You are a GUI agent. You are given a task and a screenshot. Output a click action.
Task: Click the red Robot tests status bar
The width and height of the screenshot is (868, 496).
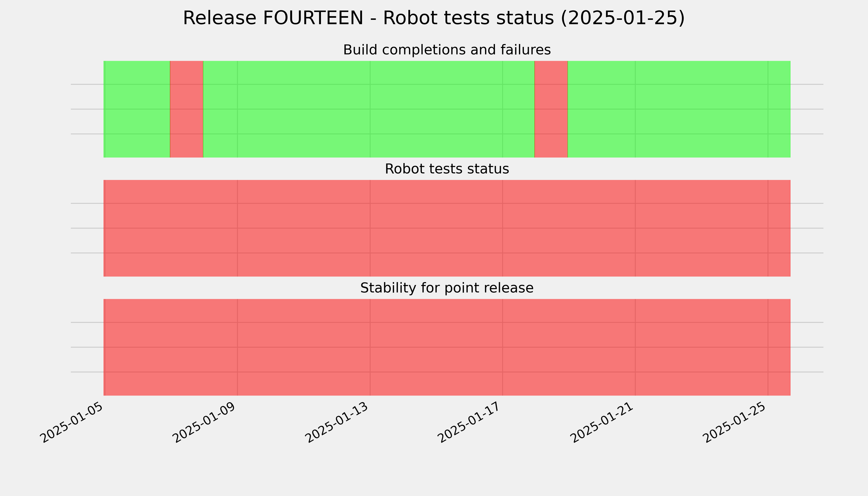(x=447, y=228)
